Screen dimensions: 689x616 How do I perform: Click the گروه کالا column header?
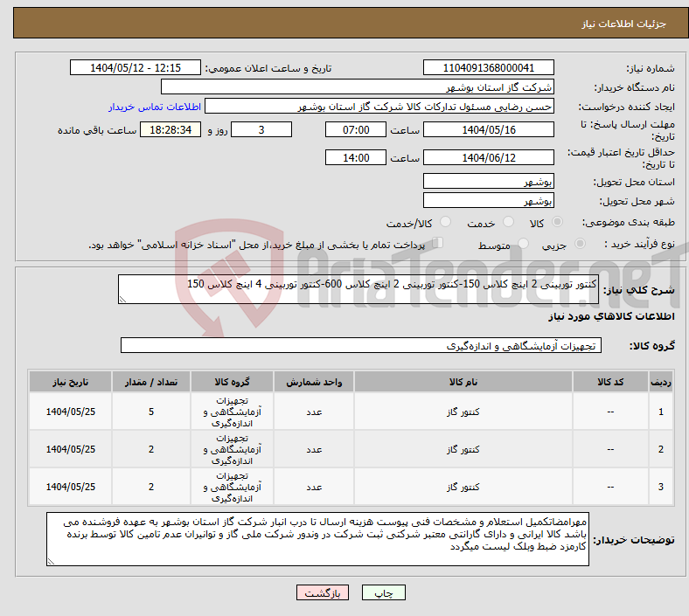pos(232,382)
